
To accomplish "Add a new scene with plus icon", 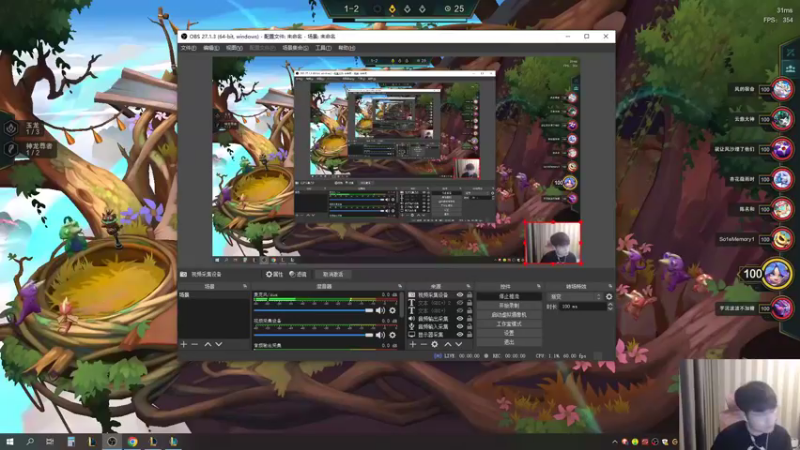I will (x=184, y=344).
